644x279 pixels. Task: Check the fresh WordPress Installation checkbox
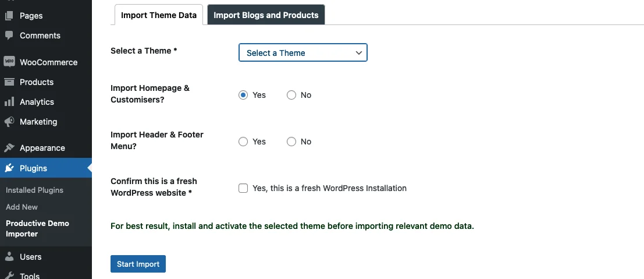[x=243, y=188]
